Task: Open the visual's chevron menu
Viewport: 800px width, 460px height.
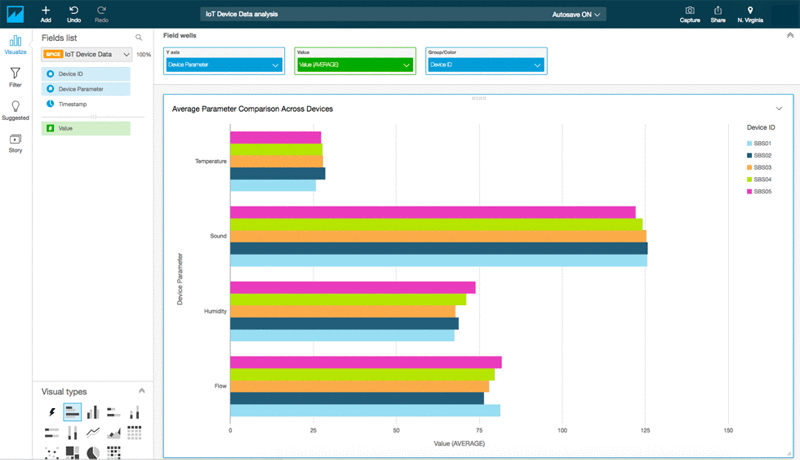Action: point(779,109)
